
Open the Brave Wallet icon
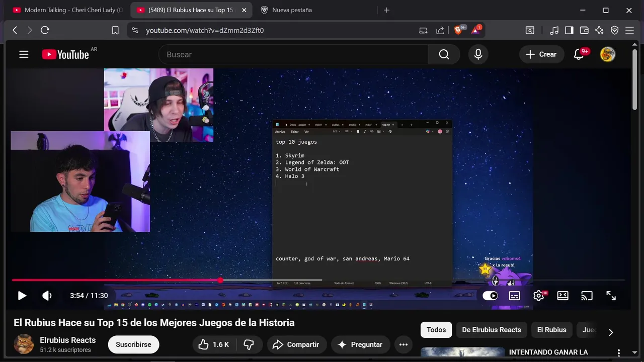(x=584, y=30)
